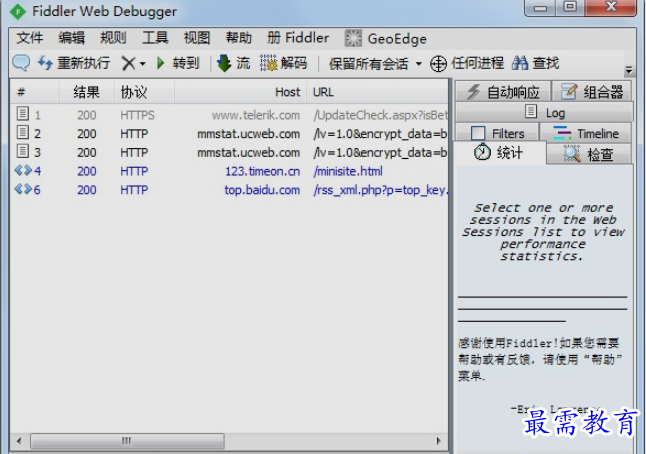Click the X remove sessions icon
Viewport: 646px width, 454px height.
[129, 63]
